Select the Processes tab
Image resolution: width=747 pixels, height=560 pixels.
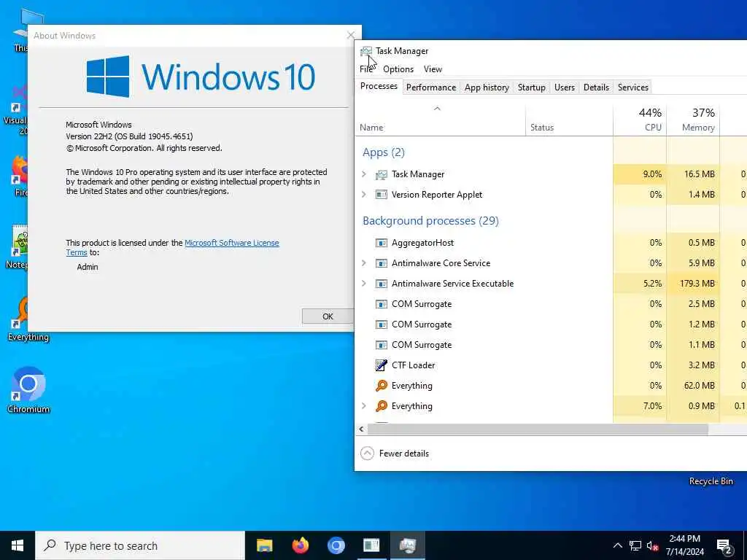379,86
